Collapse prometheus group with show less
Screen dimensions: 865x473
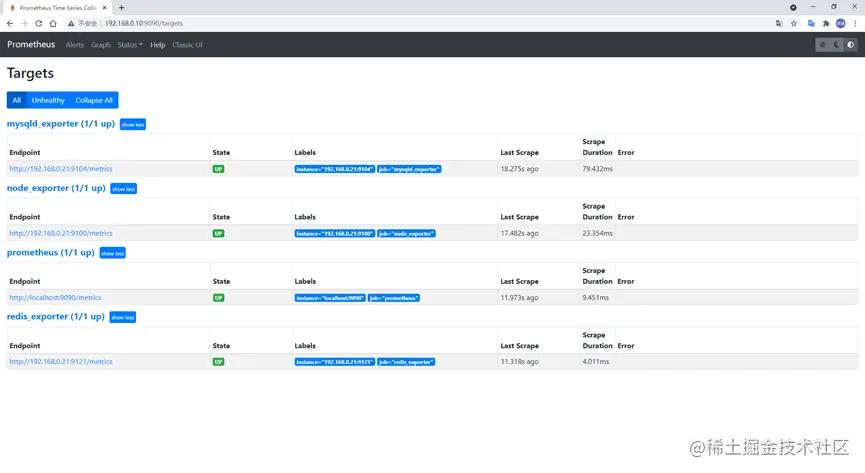click(x=113, y=253)
